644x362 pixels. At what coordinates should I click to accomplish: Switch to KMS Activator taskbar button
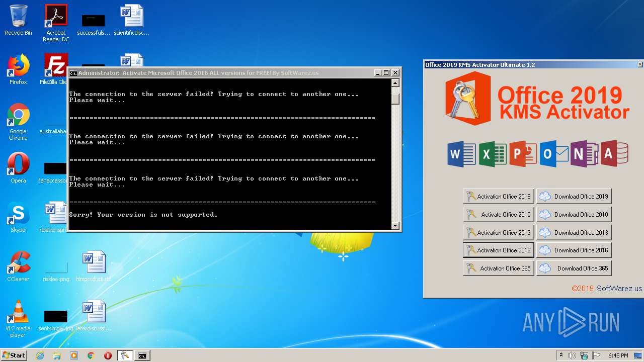coord(125,355)
